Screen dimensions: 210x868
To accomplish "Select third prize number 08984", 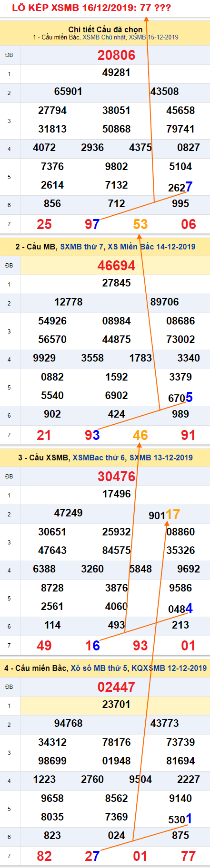I will click(x=116, y=321).
